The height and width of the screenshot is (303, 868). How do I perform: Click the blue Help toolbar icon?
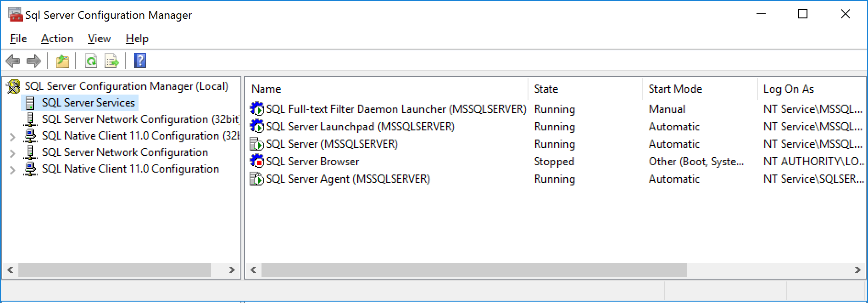pos(140,61)
